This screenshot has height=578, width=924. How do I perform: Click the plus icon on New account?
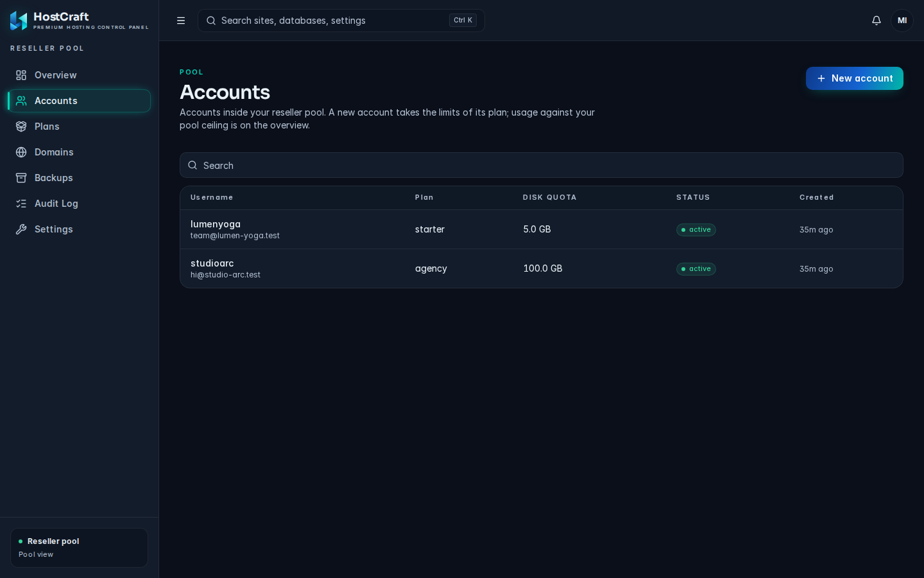821,78
